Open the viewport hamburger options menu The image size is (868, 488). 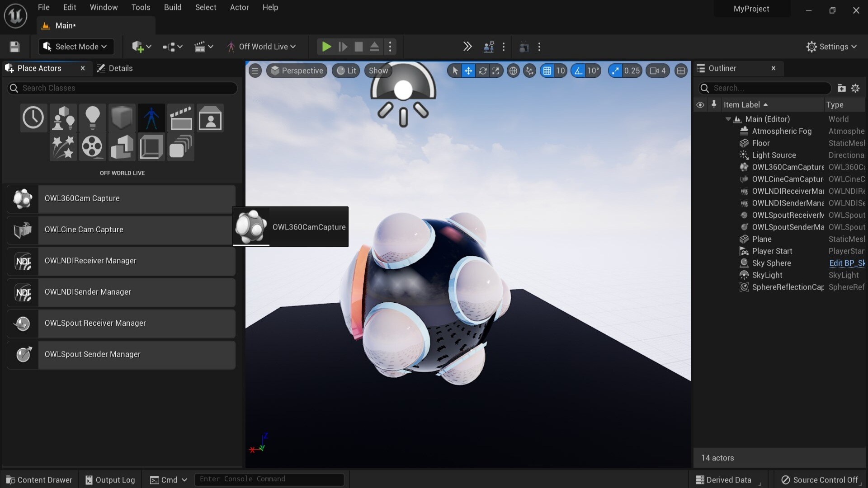[x=255, y=70]
